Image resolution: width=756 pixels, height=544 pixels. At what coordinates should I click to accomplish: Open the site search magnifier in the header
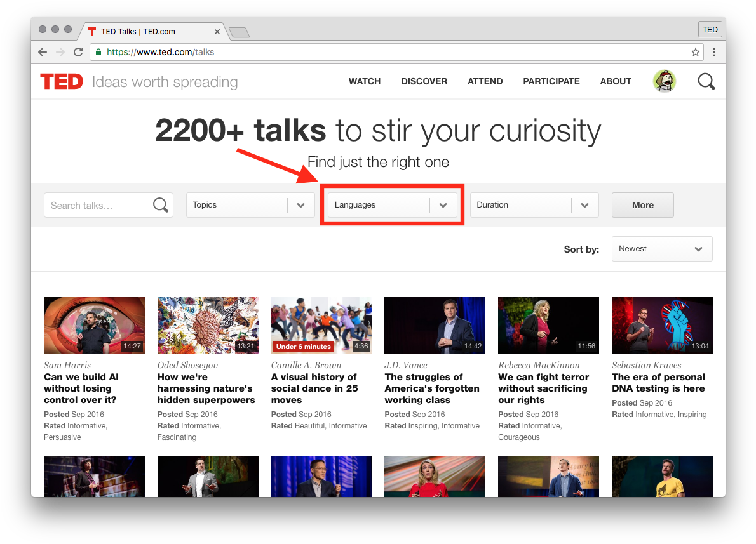(706, 81)
